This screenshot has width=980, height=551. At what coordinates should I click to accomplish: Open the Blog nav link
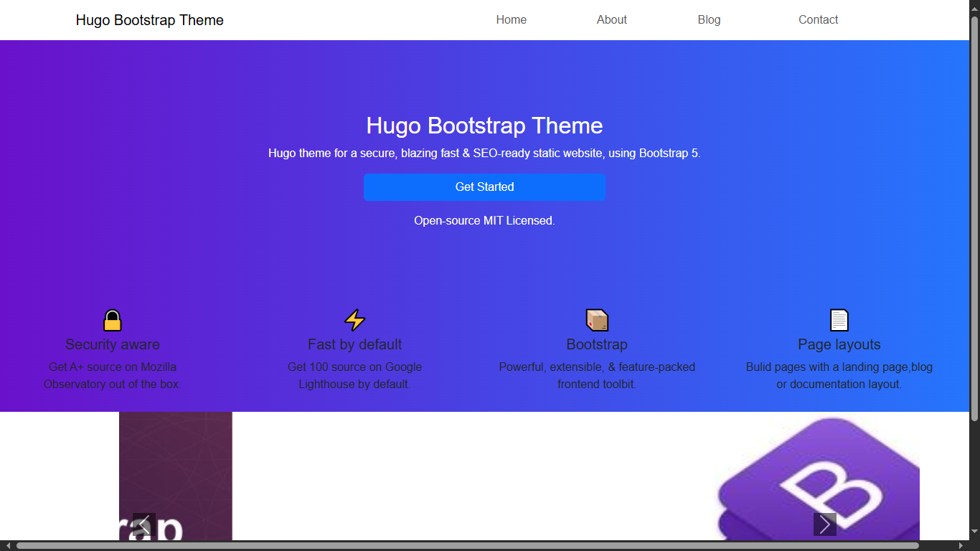coord(709,20)
